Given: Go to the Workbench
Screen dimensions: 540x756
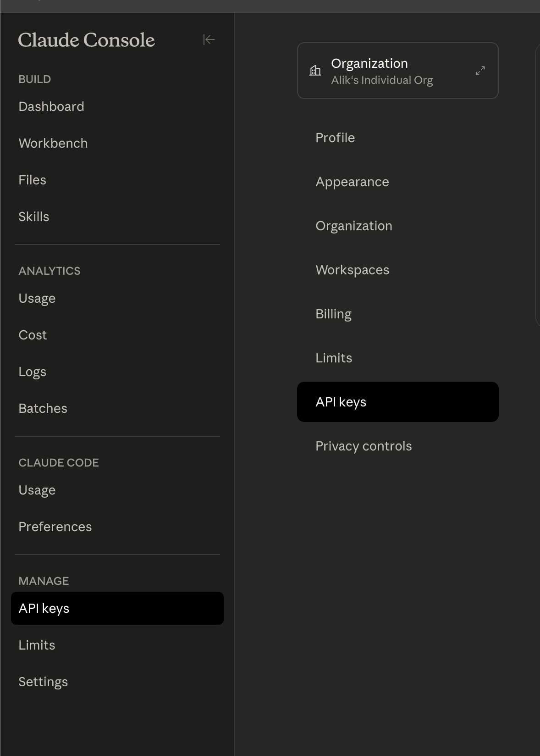Looking at the screenshot, I should 53,143.
